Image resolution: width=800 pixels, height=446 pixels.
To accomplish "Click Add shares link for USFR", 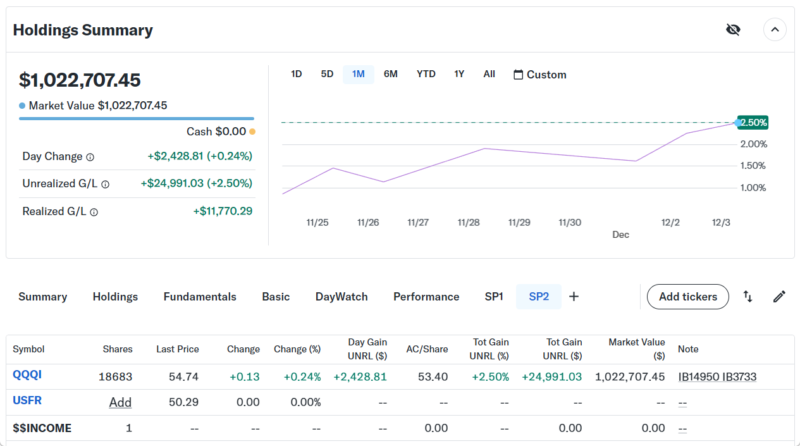I will [120, 402].
